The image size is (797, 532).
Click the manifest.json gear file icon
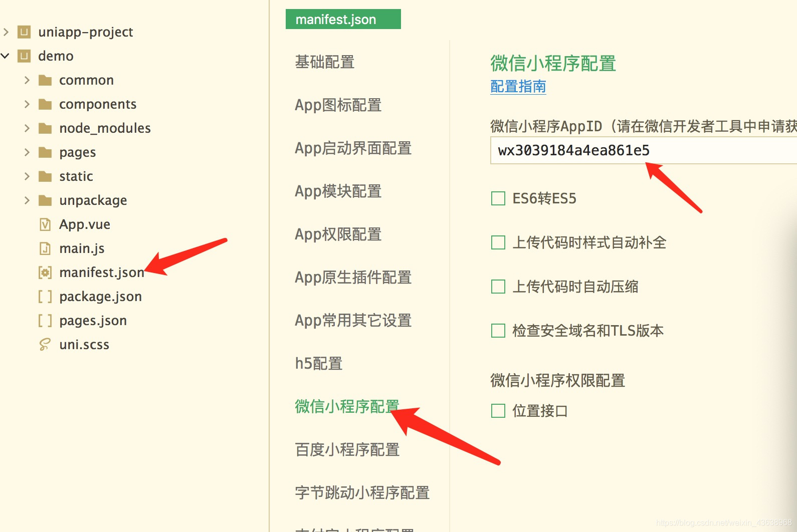click(x=45, y=273)
